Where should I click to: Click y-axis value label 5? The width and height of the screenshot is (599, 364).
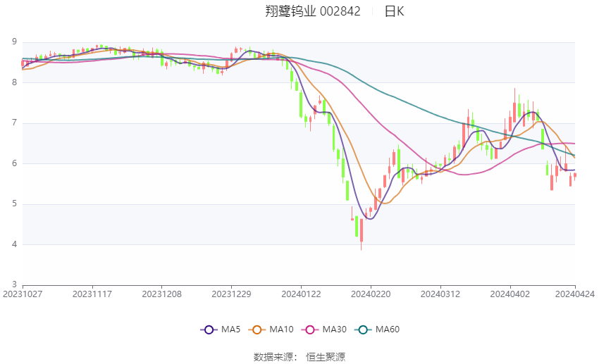pyautogui.click(x=15, y=203)
